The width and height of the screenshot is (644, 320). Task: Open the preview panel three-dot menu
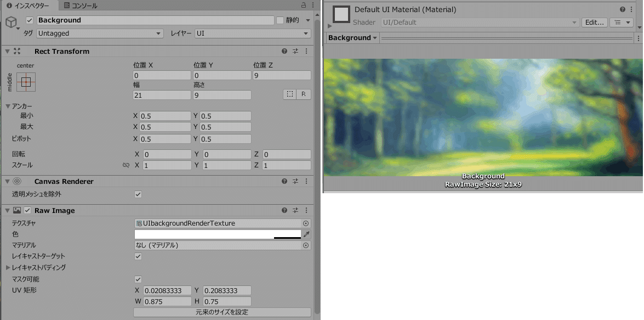tap(639, 38)
